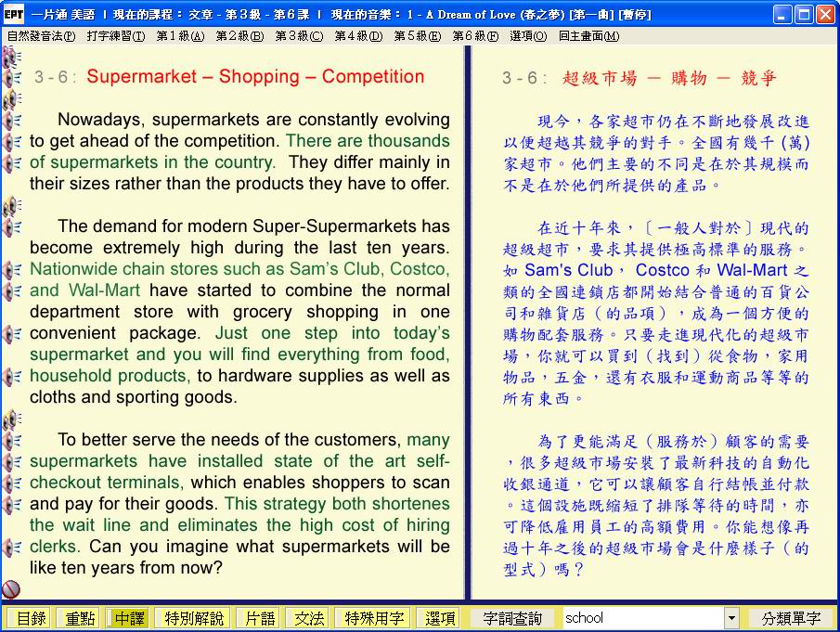Toggle the 片語 phrases button
The width and height of the screenshot is (840, 632).
coord(257,618)
